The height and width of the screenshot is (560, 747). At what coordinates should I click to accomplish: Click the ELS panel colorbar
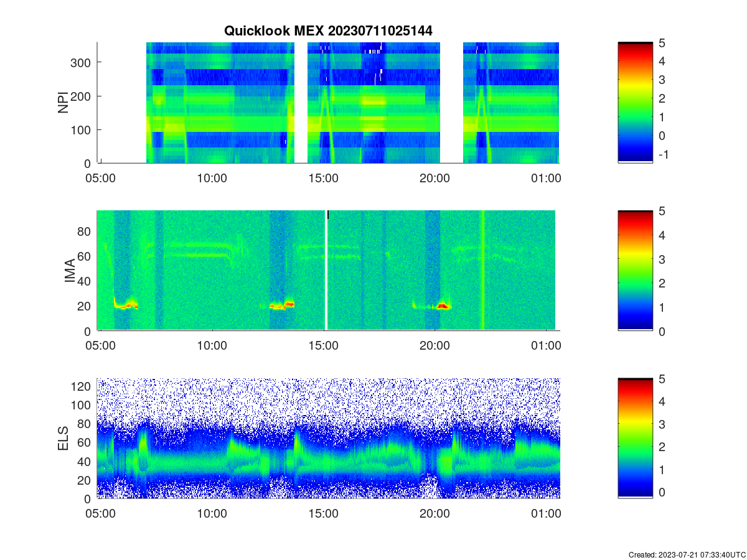click(635, 438)
